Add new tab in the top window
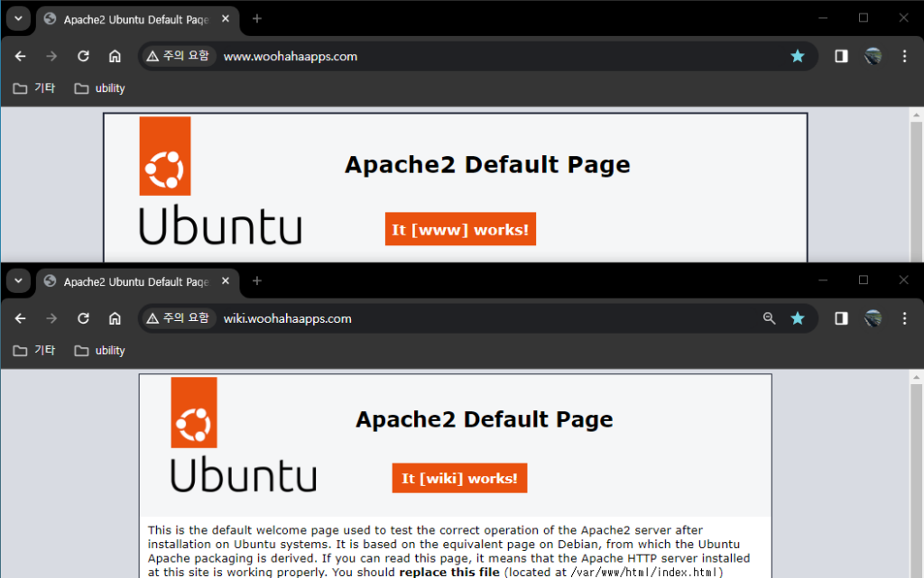Image resolution: width=924 pixels, height=578 pixels. tap(257, 19)
